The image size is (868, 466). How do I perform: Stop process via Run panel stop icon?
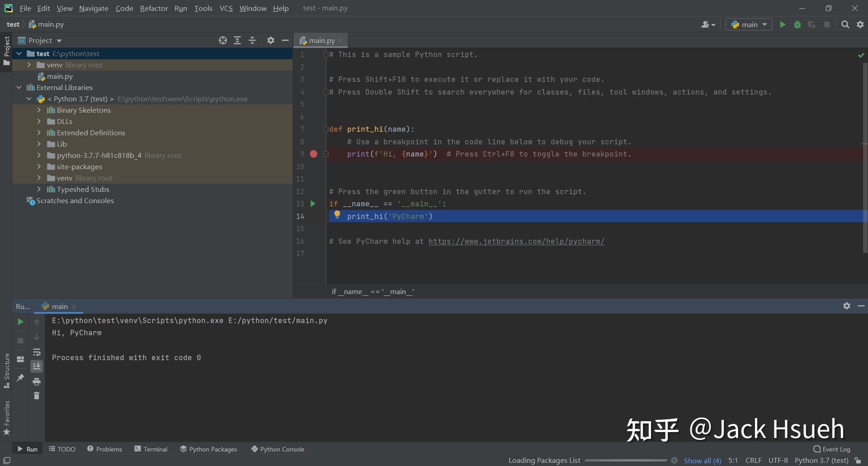[20, 340]
